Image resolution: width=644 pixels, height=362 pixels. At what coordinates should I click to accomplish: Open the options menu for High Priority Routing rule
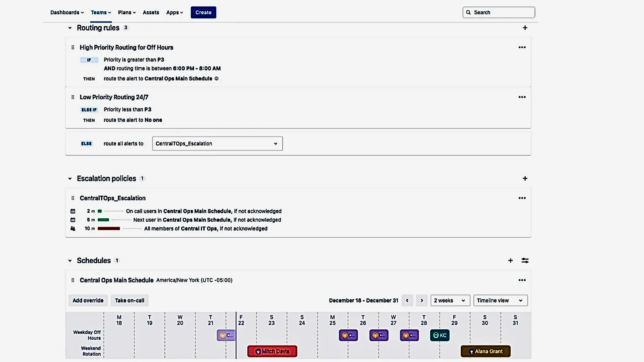tap(522, 47)
